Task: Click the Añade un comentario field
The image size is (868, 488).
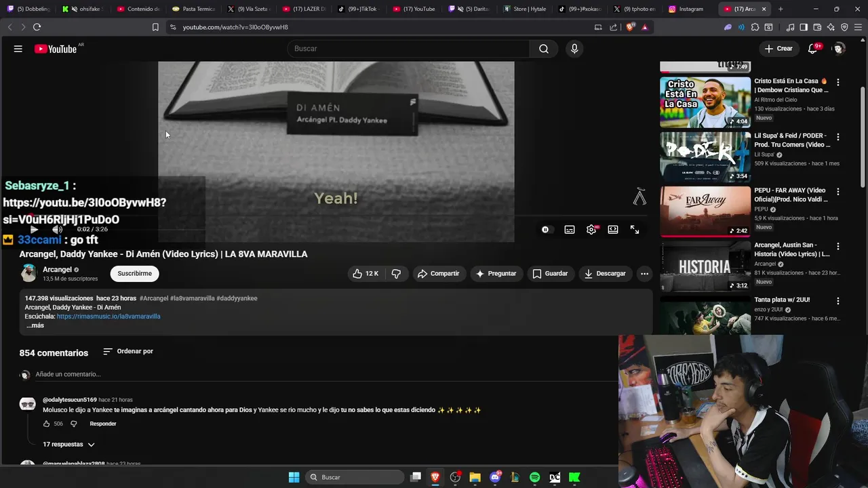Action: (x=325, y=374)
